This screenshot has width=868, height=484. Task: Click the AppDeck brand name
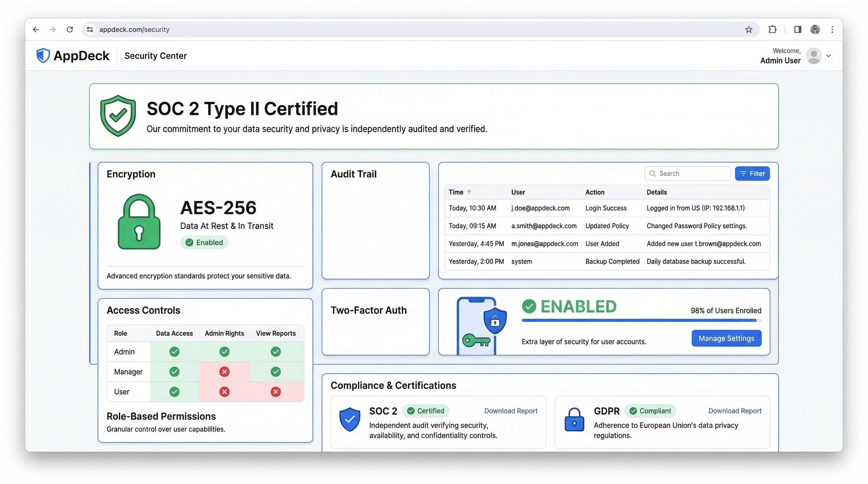[x=81, y=55]
